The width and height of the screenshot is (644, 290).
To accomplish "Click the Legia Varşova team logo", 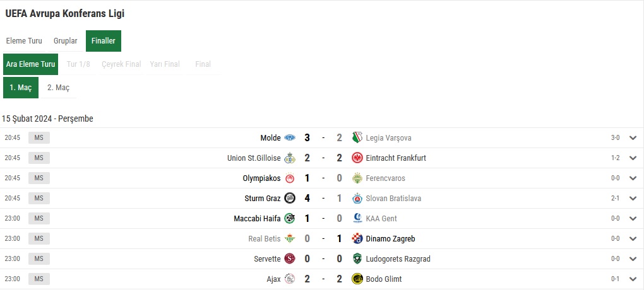I will tap(357, 138).
